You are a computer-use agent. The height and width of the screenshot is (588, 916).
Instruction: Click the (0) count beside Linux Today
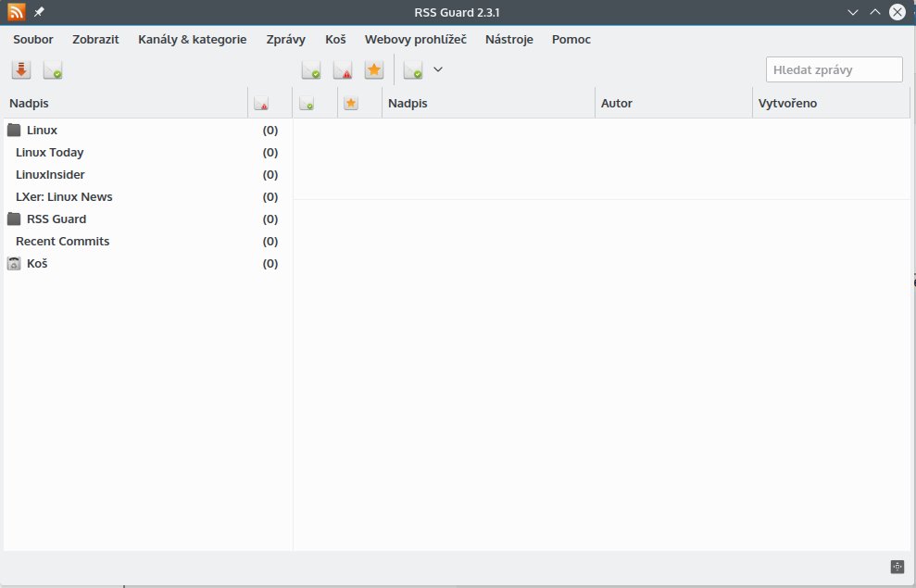coord(270,153)
